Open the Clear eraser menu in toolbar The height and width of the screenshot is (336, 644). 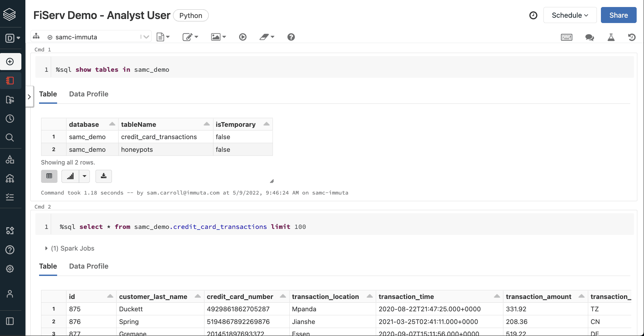click(267, 37)
